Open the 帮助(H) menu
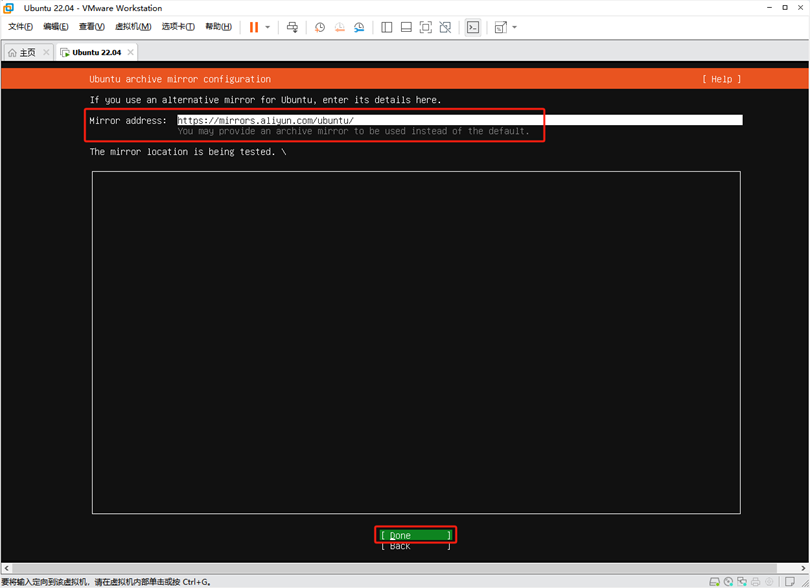The image size is (810, 588). [219, 27]
